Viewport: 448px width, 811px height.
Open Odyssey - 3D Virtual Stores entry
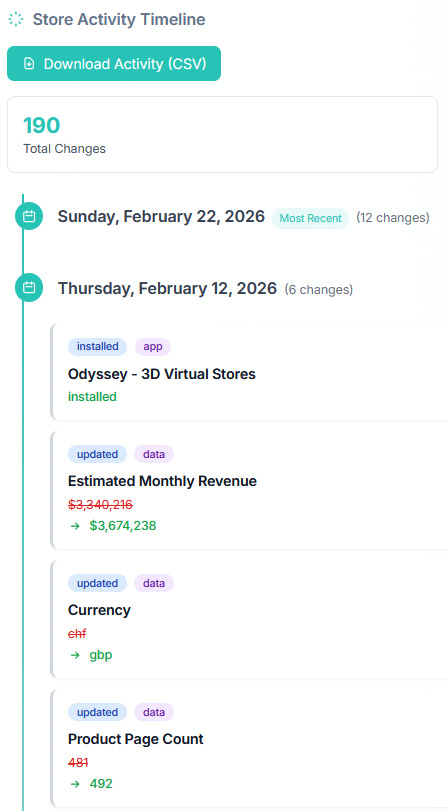[x=161, y=374]
